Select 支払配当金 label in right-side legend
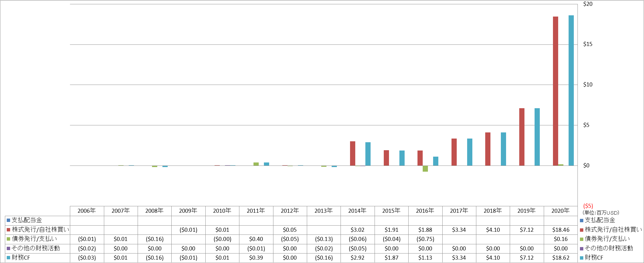Screen dimensions: 644x263 (x=600, y=220)
